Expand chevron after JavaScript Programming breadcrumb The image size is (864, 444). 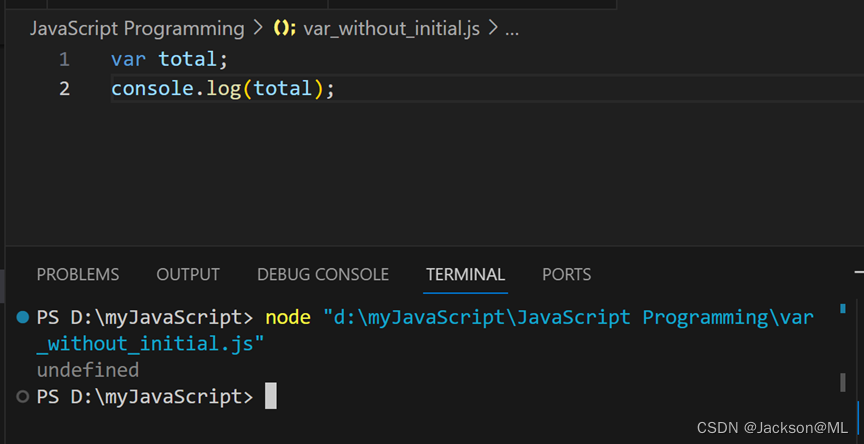pyautogui.click(x=260, y=29)
